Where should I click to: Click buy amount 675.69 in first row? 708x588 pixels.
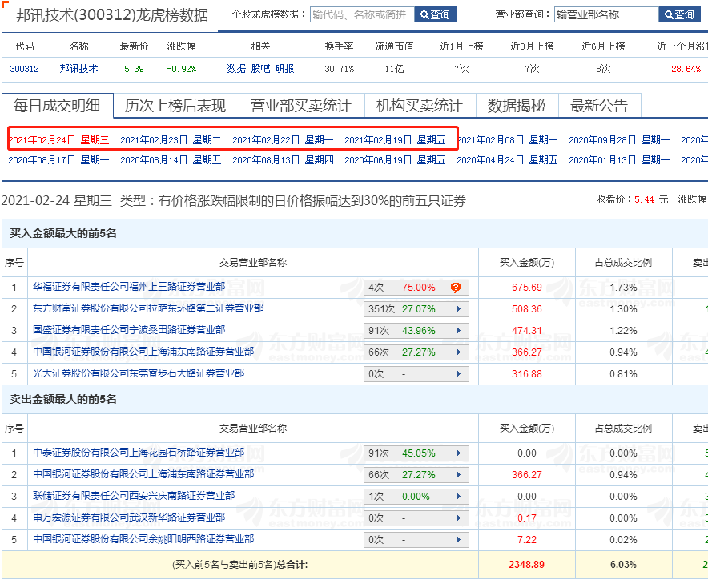tap(526, 288)
